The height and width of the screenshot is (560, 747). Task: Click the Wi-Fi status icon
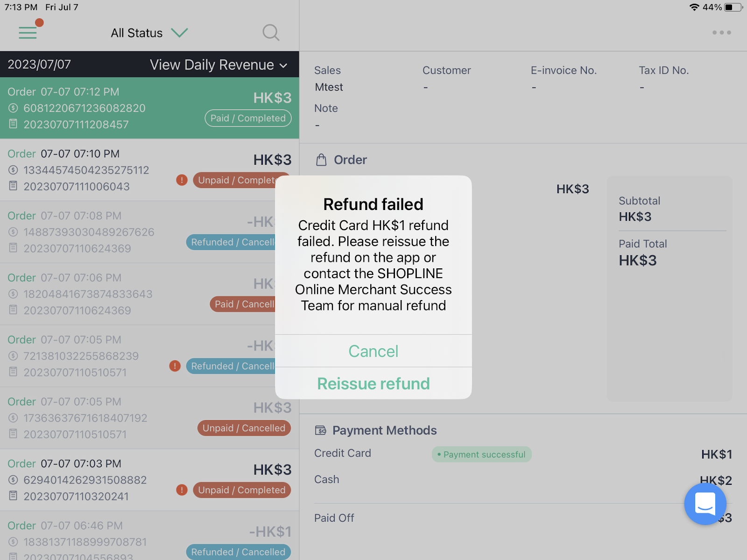coord(694,7)
